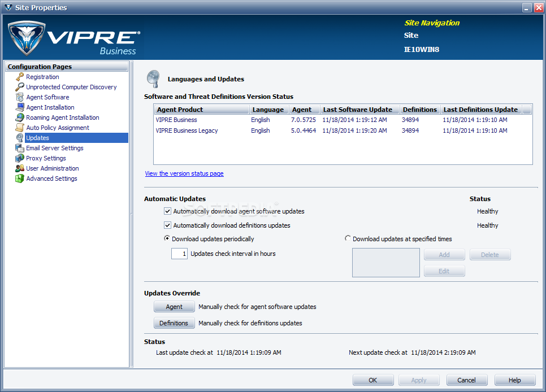546x392 pixels.
Task: Open Unprotected Computer Discovery page
Action: pyautogui.click(x=71, y=86)
